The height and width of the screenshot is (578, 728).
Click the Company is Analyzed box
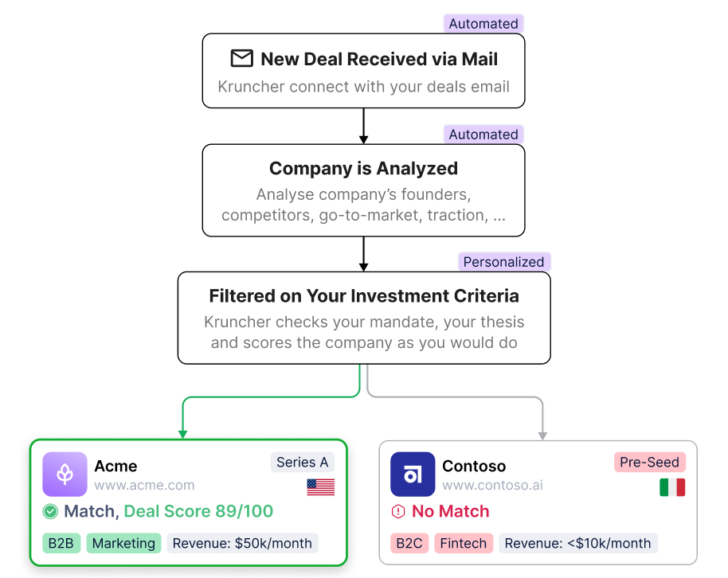click(363, 190)
